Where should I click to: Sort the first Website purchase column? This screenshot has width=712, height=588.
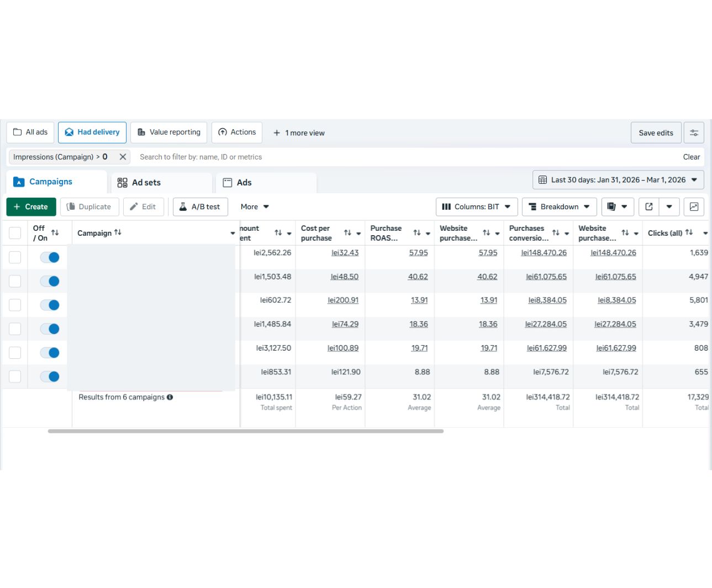(x=486, y=233)
